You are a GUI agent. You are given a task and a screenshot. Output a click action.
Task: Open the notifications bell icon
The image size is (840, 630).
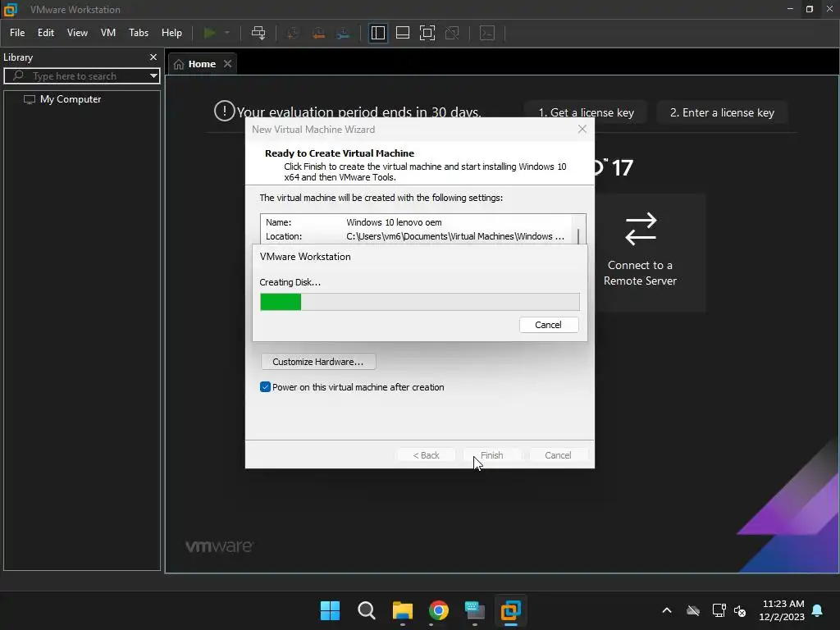click(818, 610)
